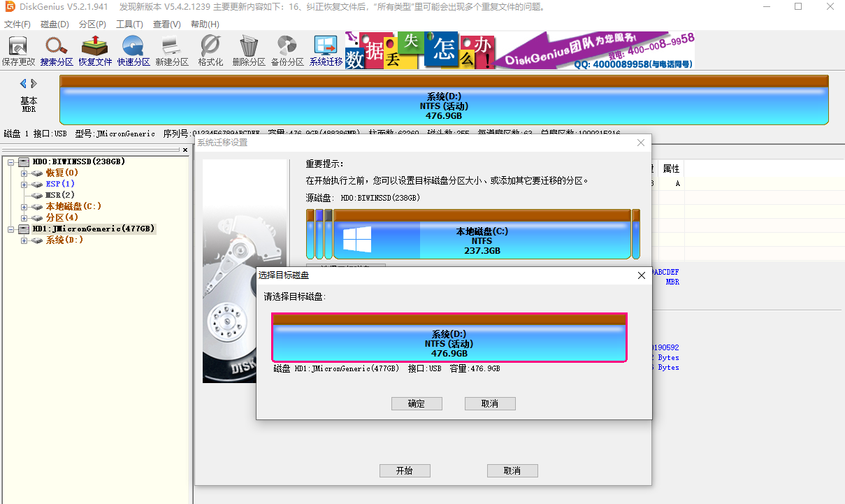This screenshot has height=504, width=845.
Task: Select HD1:JMicronGeneric(477GB) in the tree
Action: (94, 229)
